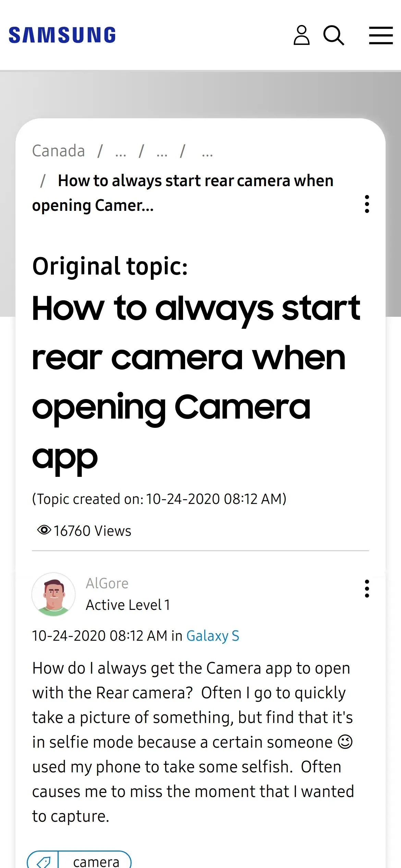Open AlGore's post options three-dot menu
The image size is (401, 868).
367,589
